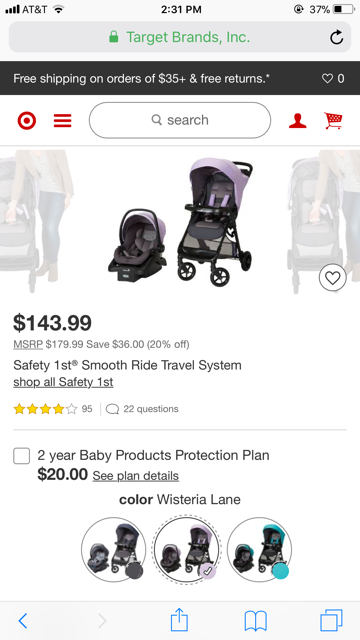This screenshot has height=640, width=360.
Task: Open Safari bookmarks icon
Action: click(x=256, y=621)
